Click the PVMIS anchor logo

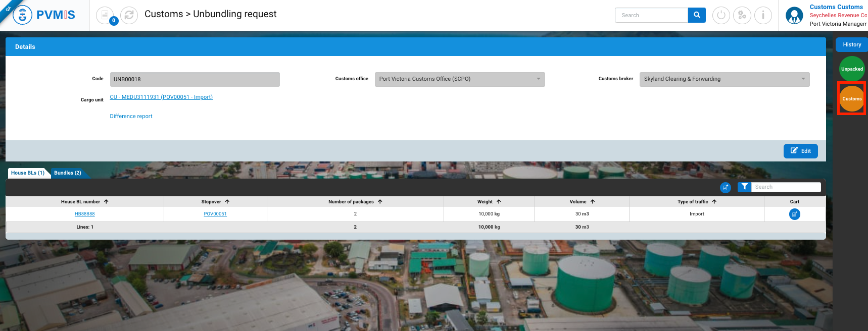[x=22, y=15]
